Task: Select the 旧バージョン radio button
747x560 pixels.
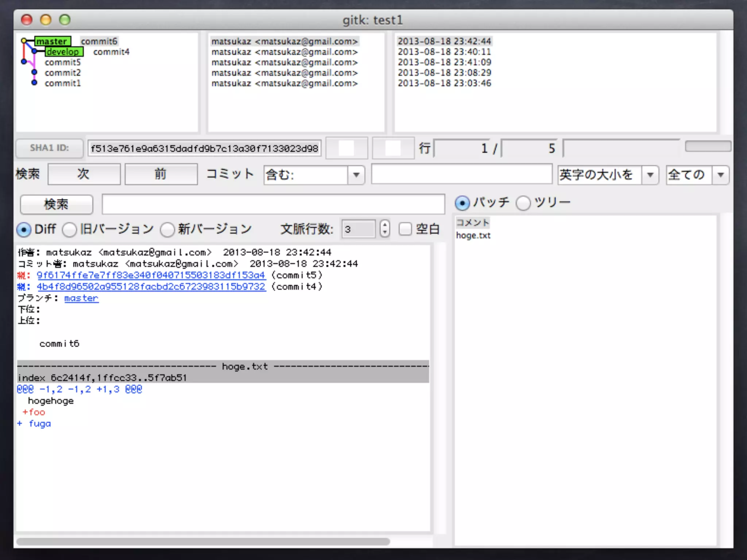Action: 69,230
